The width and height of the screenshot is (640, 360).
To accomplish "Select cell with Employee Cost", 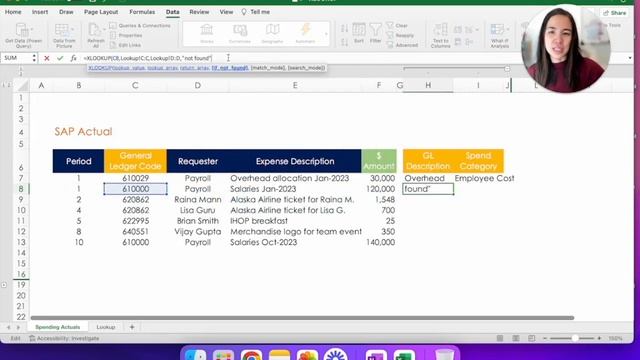I will click(x=484, y=178).
